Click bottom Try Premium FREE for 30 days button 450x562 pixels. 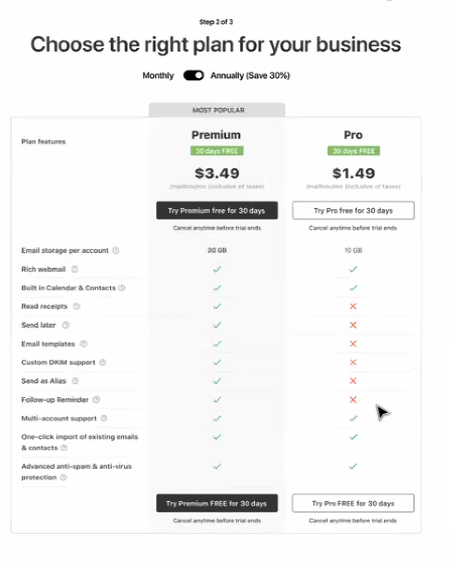click(217, 503)
